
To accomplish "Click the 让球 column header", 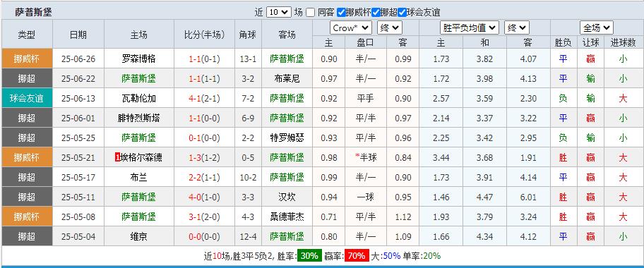I will point(590,42).
